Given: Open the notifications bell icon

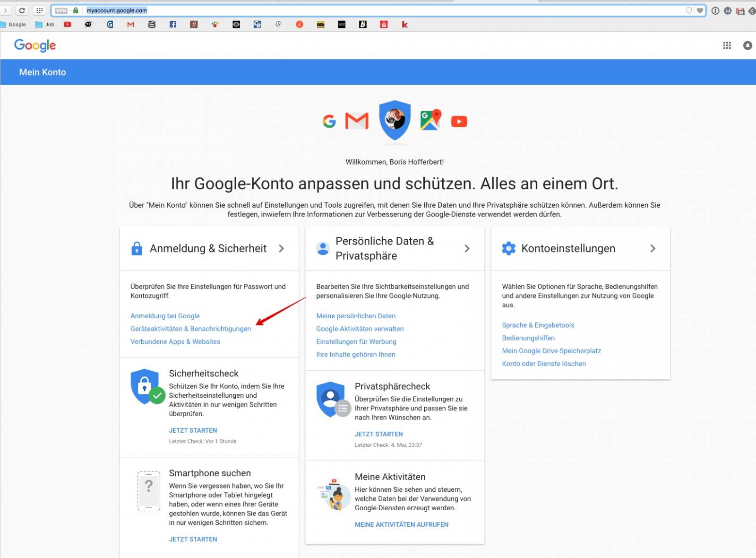Looking at the screenshot, I should pyautogui.click(x=747, y=45).
